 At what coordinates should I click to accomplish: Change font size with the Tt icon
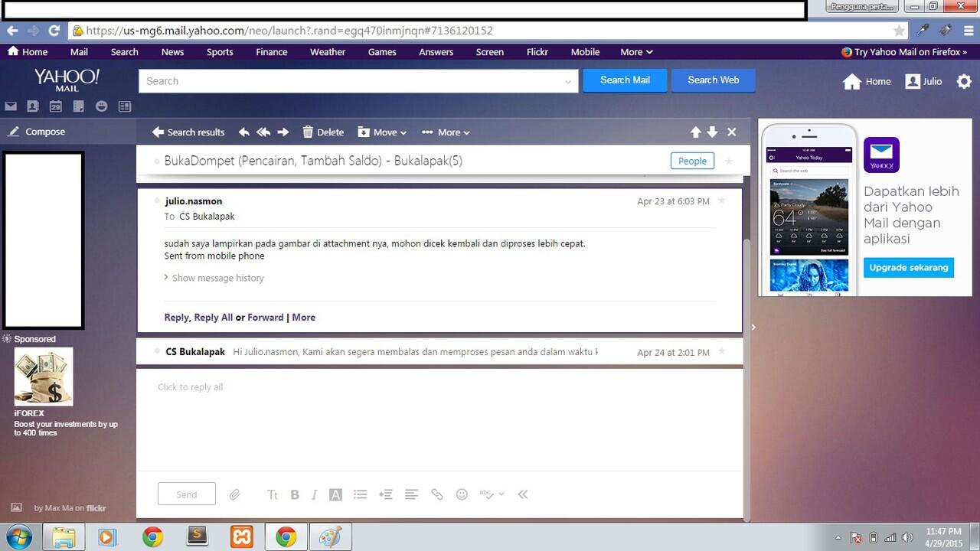pyautogui.click(x=273, y=494)
